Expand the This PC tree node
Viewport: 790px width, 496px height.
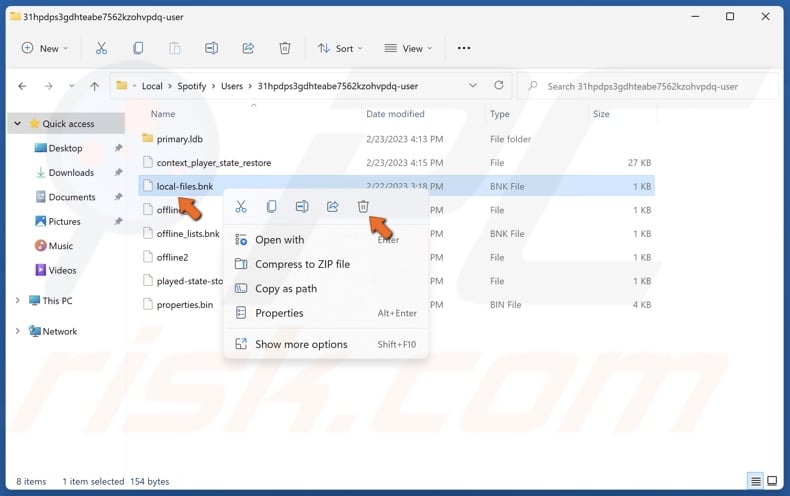(x=18, y=300)
